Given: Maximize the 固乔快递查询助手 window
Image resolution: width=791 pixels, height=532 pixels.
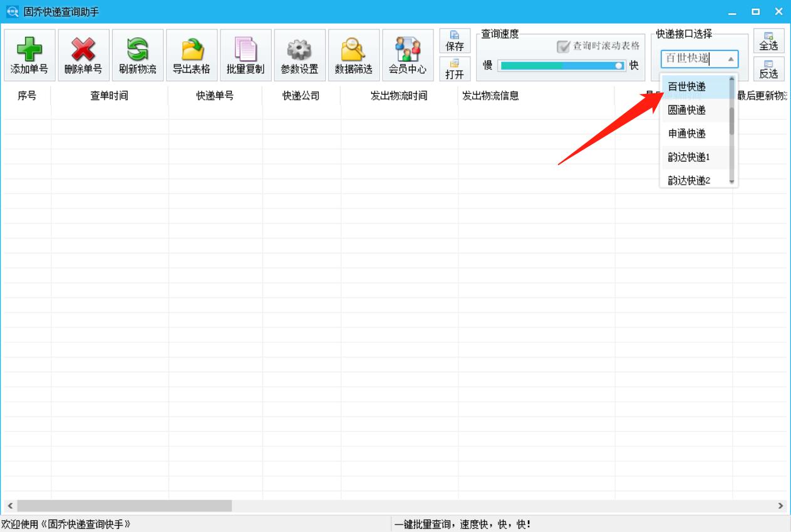Looking at the screenshot, I should [x=756, y=12].
